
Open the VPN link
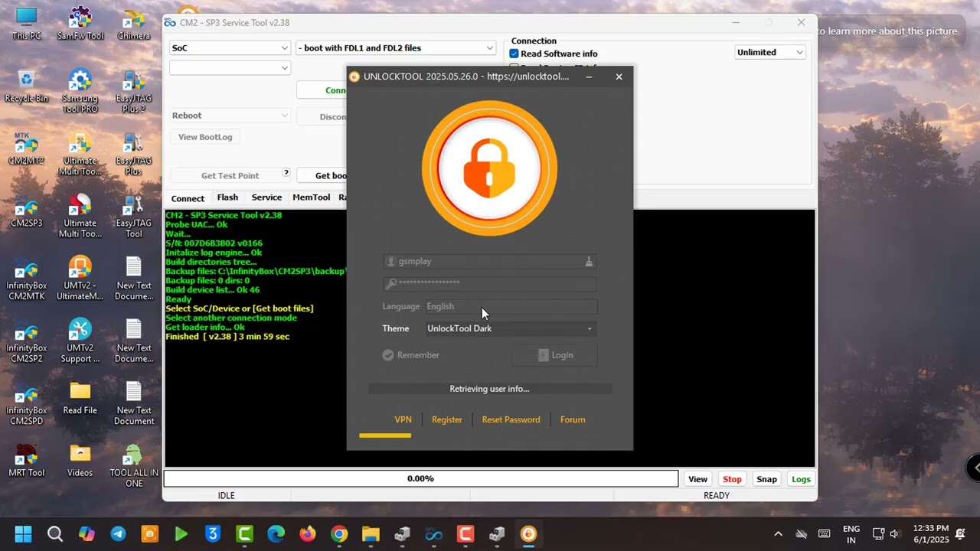click(403, 419)
